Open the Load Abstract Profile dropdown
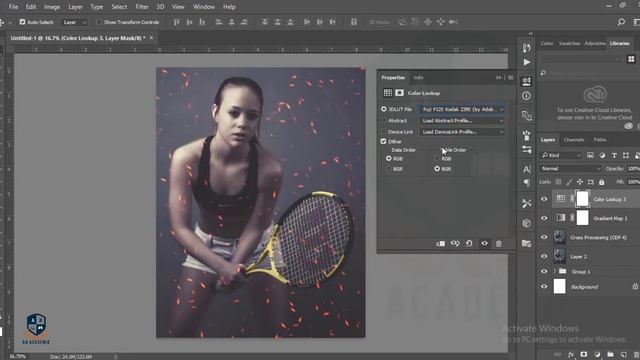Viewport: 640px width, 360px height. (462, 121)
